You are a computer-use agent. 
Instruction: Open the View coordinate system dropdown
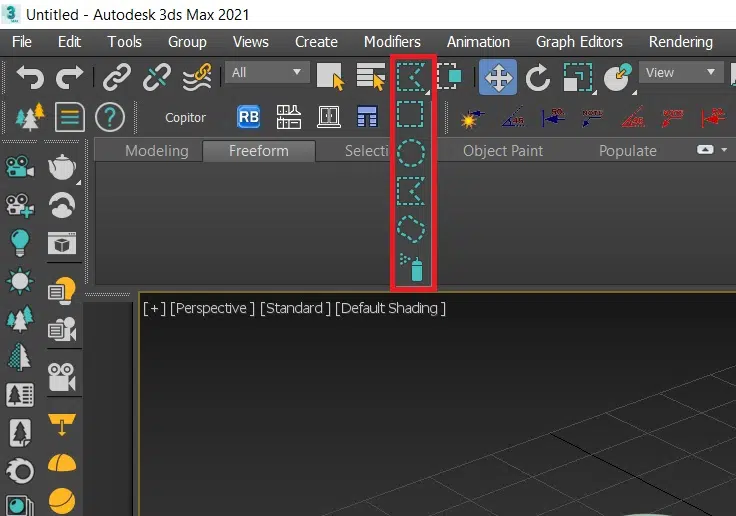(682, 72)
